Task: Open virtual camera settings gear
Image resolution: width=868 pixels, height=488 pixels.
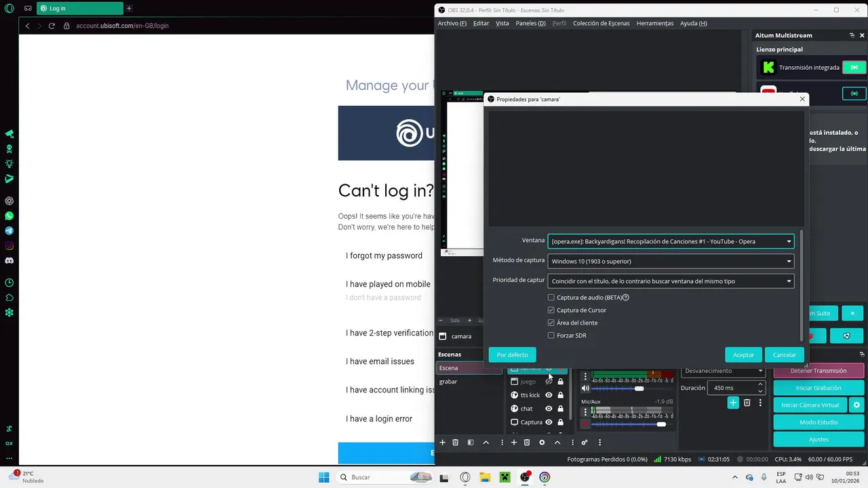Action: click(856, 405)
